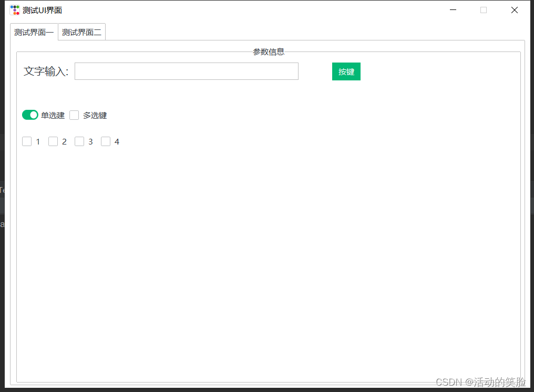The width and height of the screenshot is (534, 392).
Task: Click the 参数信息 group title
Action: point(269,52)
